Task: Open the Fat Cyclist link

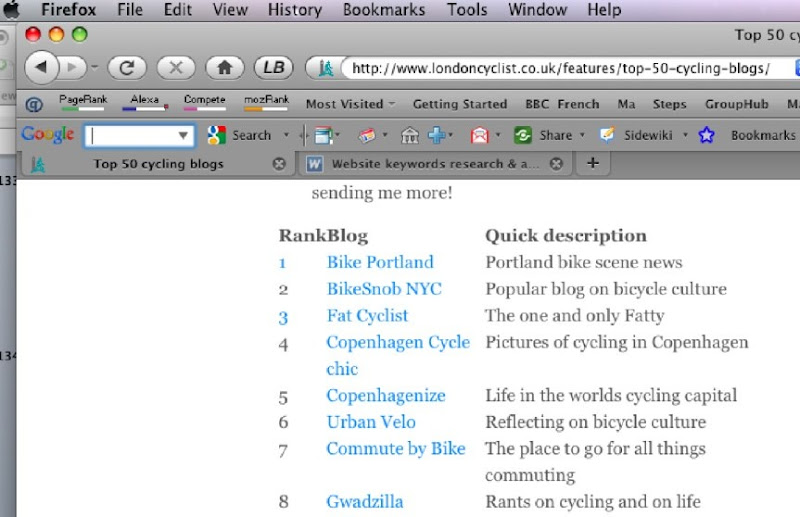Action: (x=367, y=316)
